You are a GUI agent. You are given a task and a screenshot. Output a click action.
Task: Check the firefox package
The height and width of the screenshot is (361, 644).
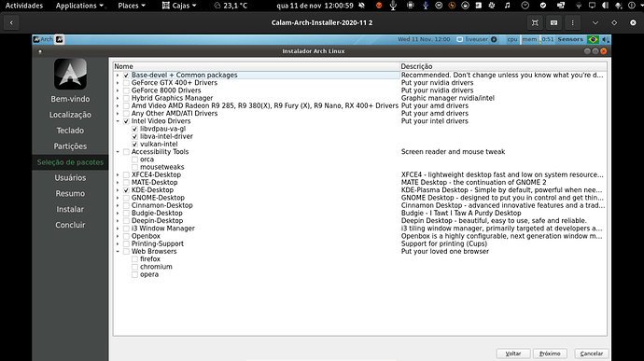[x=134, y=259]
